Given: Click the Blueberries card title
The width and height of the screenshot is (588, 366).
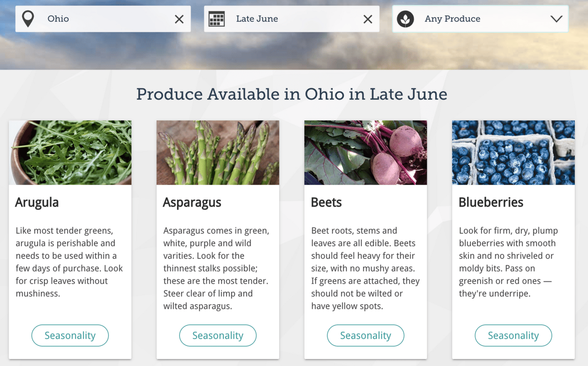Looking at the screenshot, I should (491, 203).
